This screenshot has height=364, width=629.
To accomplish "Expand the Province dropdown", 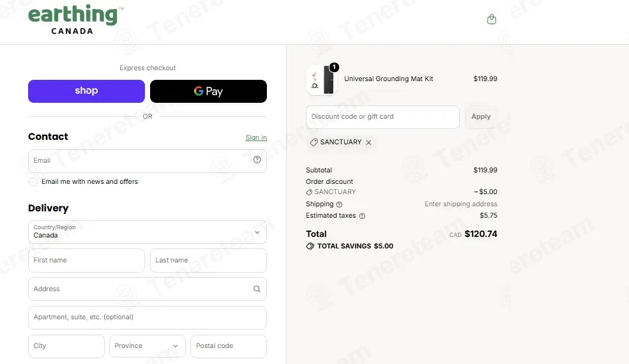I will pos(148,346).
